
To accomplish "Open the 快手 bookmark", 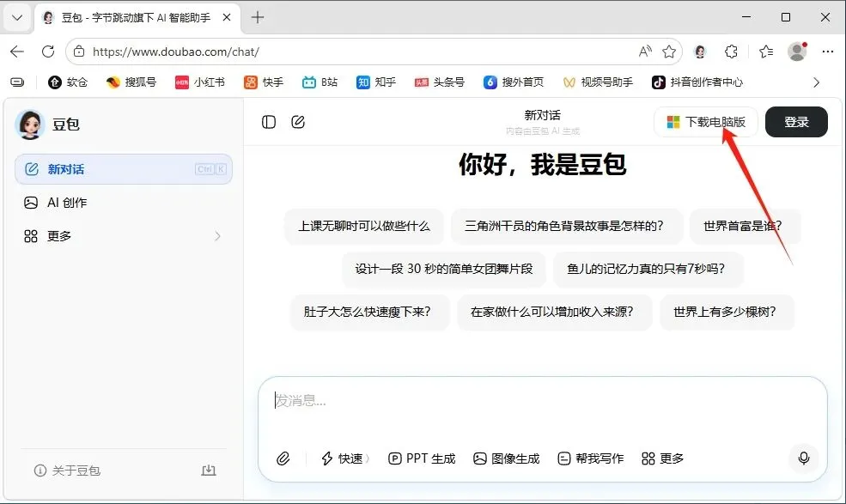I will pos(264,82).
